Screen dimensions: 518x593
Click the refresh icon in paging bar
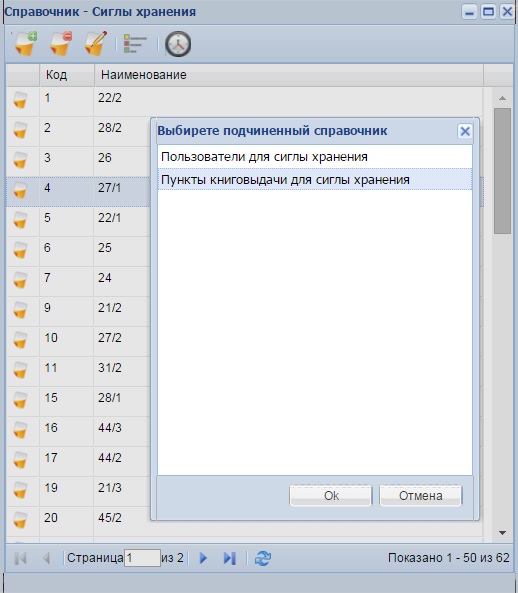pyautogui.click(x=263, y=558)
